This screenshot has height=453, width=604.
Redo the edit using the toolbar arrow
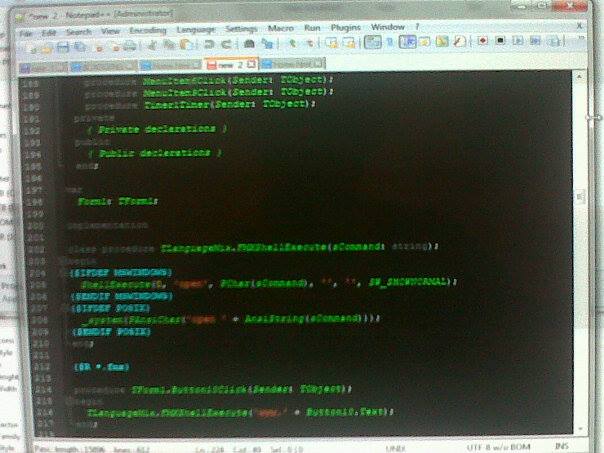click(226, 44)
